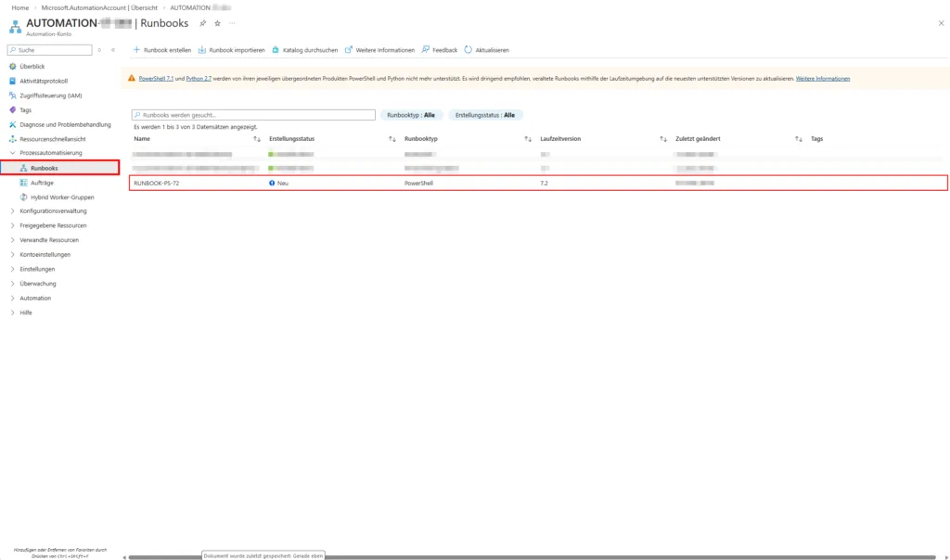Open Katalog durchsuchen gallery
This screenshot has width=950, height=560.
coord(304,50)
